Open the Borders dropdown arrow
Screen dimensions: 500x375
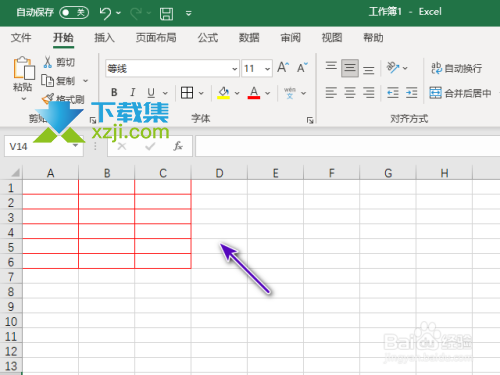201,93
